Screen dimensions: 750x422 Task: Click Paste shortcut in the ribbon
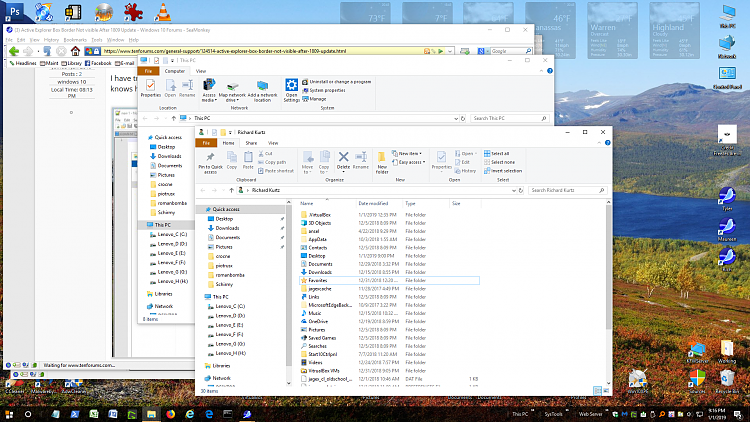276,171
